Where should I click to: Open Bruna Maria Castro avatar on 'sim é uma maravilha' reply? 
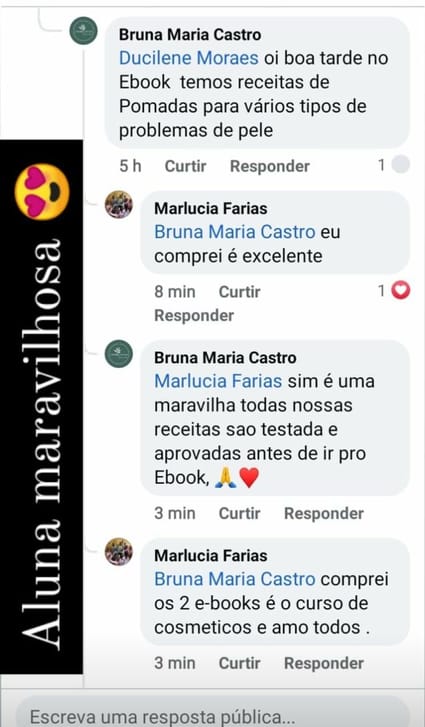click(119, 354)
